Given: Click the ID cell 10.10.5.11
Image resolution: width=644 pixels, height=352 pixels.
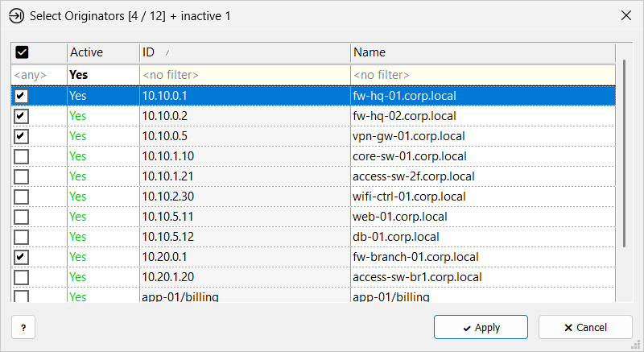Looking at the screenshot, I should 245,217.
